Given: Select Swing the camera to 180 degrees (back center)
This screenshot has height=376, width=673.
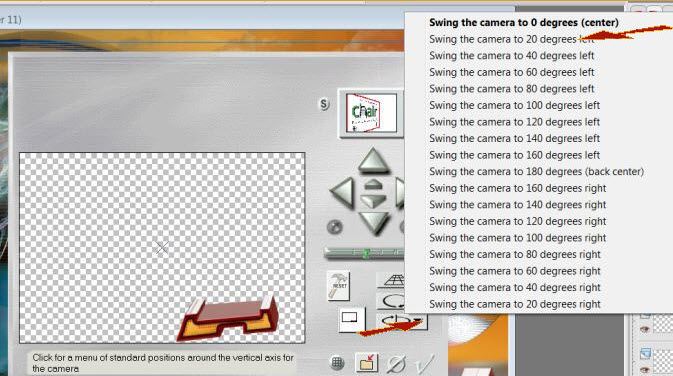Looking at the screenshot, I should pos(537,171).
